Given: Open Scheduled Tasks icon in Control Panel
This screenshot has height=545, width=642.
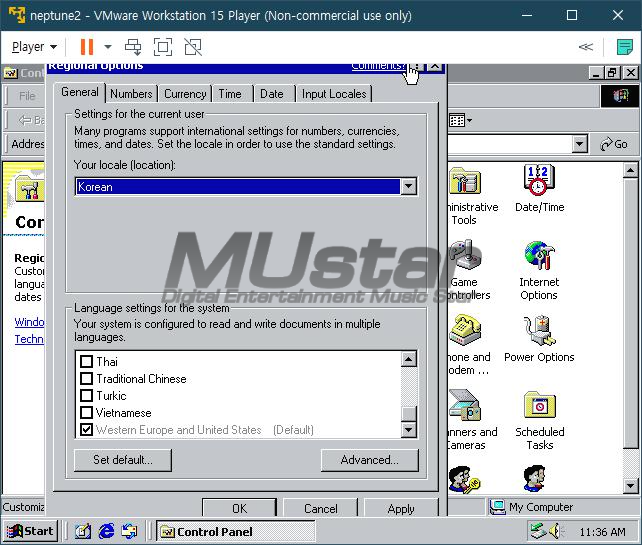Looking at the screenshot, I should [x=540, y=405].
